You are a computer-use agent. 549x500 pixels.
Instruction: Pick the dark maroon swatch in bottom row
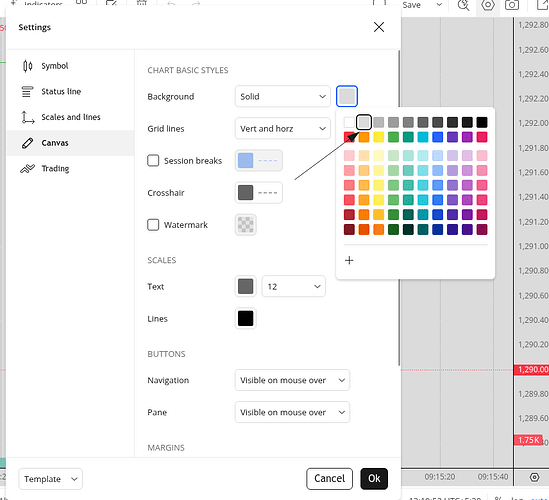(x=349, y=229)
